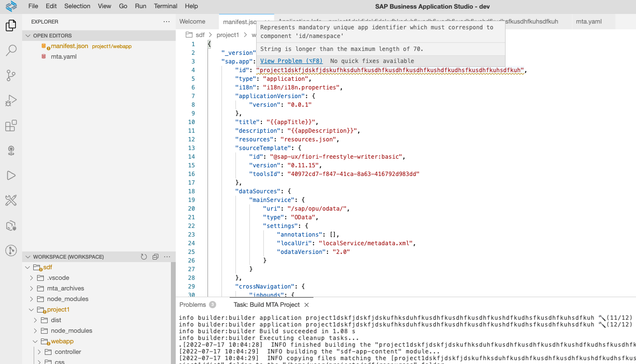636x364 pixels.
Task: Click the "{{appTitle}}" value text
Action: [291, 122]
